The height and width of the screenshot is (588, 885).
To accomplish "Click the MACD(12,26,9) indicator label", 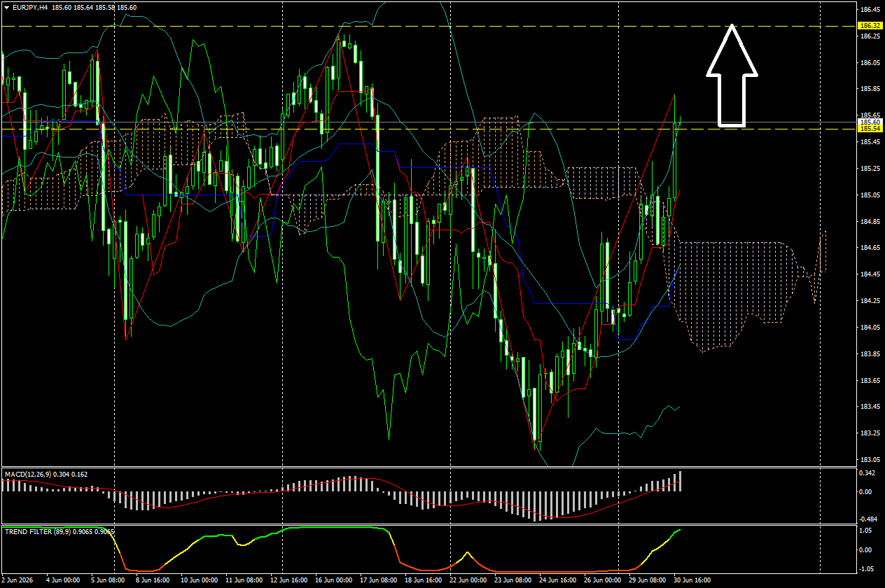I will coord(29,474).
